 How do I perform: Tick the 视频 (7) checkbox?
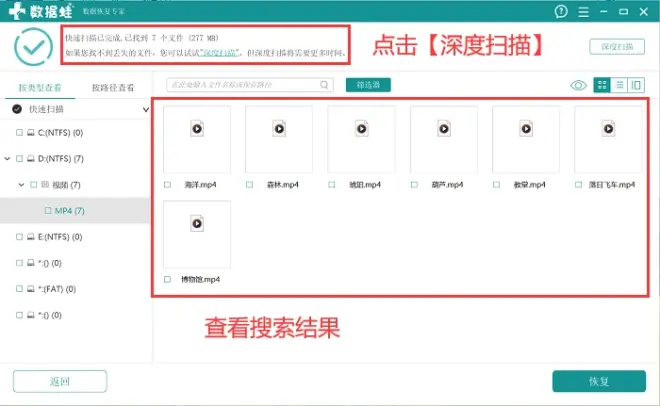[34, 185]
